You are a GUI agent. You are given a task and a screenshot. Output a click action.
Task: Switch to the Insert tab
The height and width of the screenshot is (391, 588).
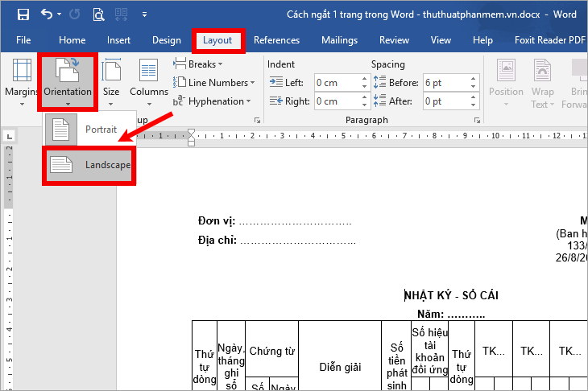tap(118, 40)
